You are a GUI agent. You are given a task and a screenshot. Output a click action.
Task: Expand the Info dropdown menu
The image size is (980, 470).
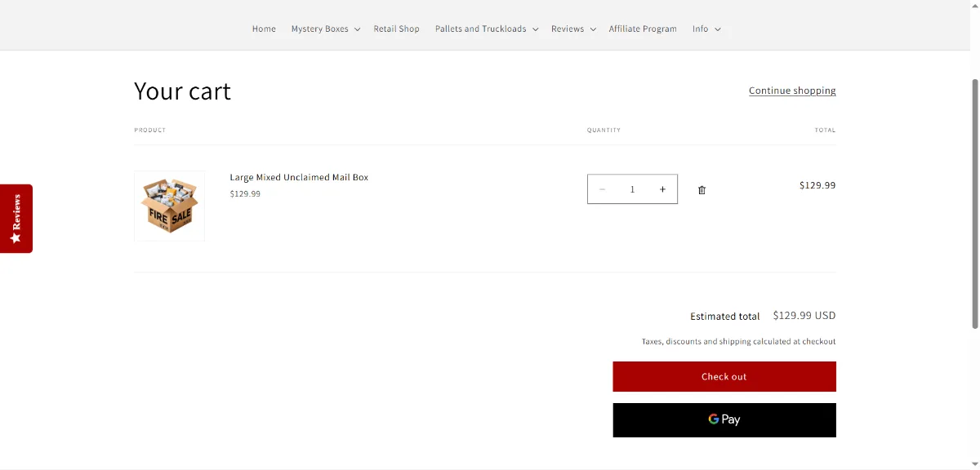click(x=706, y=29)
